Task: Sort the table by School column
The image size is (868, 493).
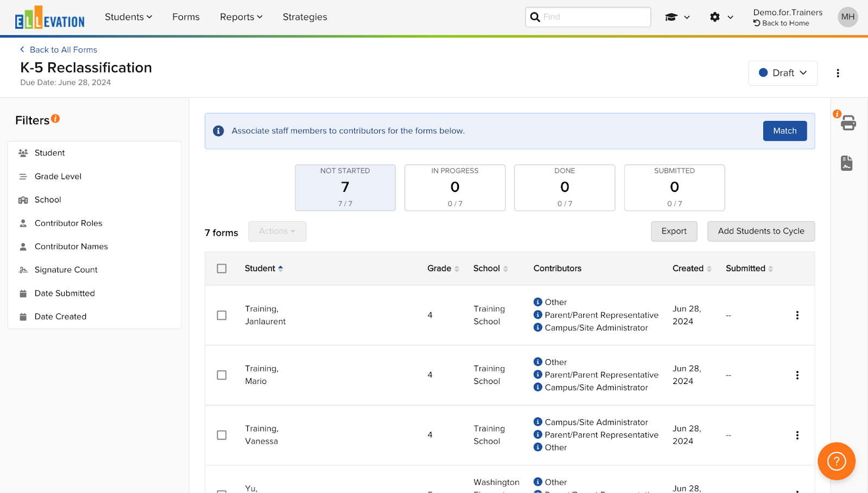Action: (490, 268)
